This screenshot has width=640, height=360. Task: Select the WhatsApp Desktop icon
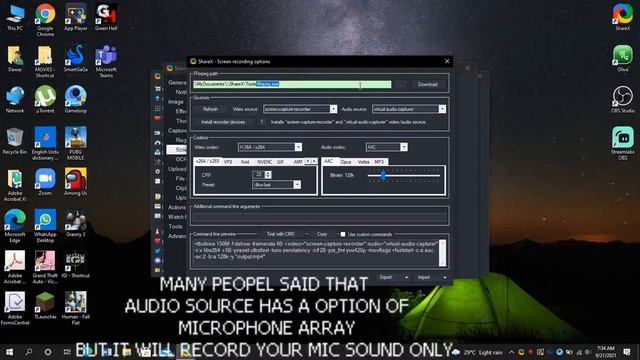(45, 226)
